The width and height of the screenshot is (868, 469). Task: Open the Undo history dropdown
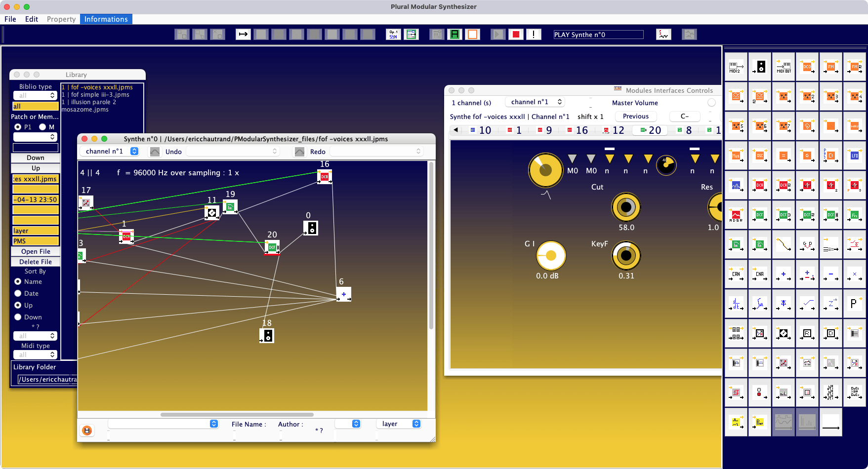click(x=233, y=152)
